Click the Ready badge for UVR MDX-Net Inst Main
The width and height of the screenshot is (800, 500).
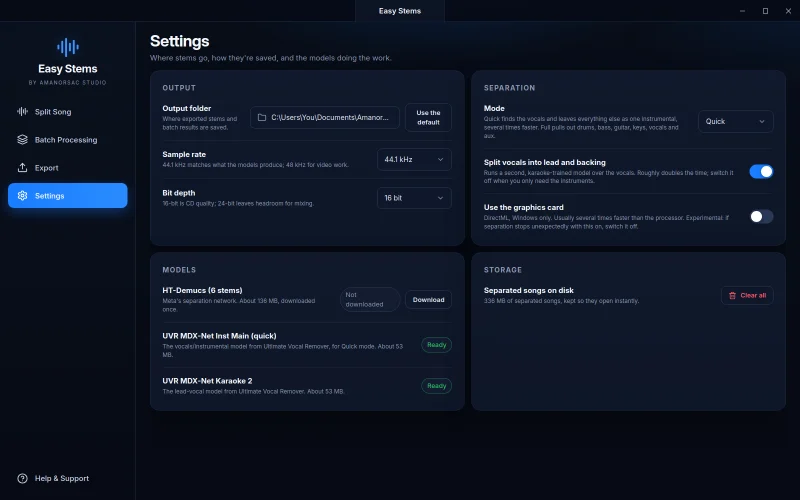(436, 345)
